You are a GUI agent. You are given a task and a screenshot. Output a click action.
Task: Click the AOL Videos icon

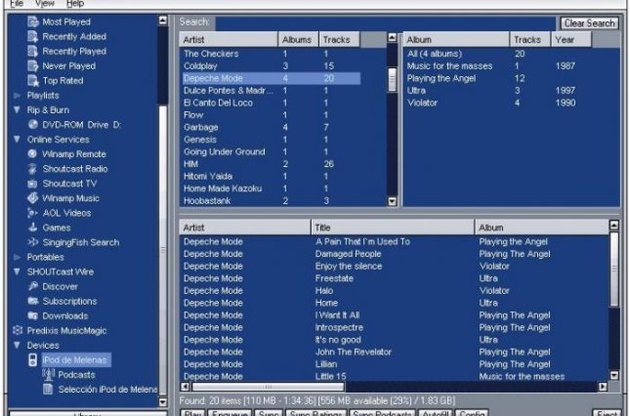click(x=33, y=213)
